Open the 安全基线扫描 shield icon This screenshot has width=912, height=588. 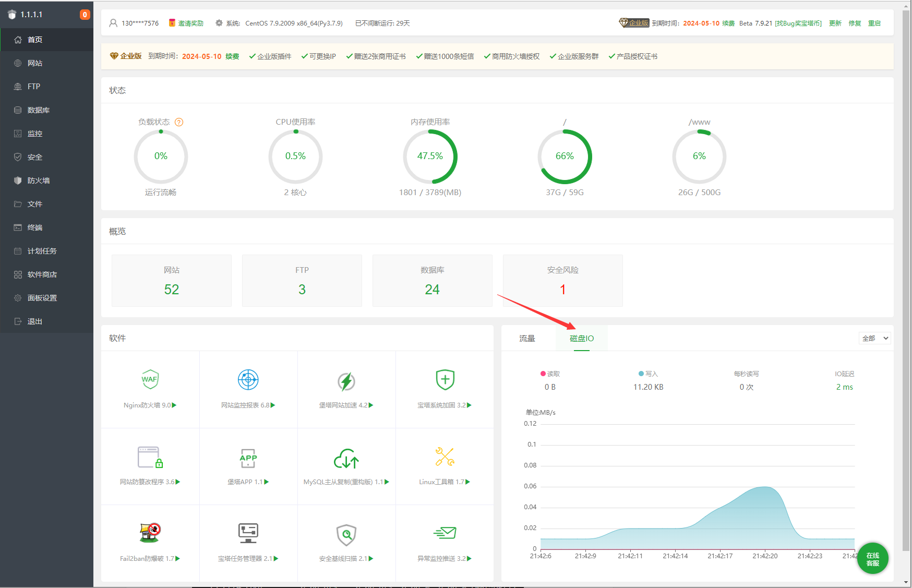(x=346, y=535)
